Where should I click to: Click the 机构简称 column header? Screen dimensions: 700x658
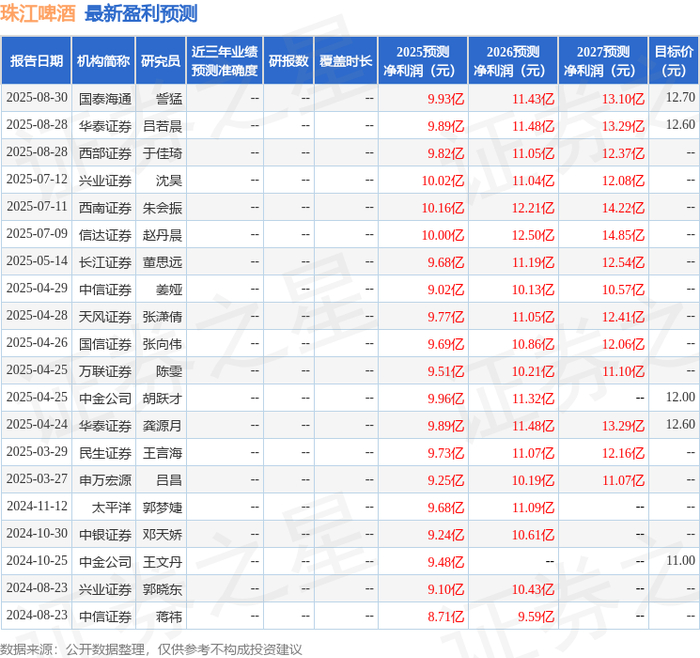pyautogui.click(x=104, y=61)
